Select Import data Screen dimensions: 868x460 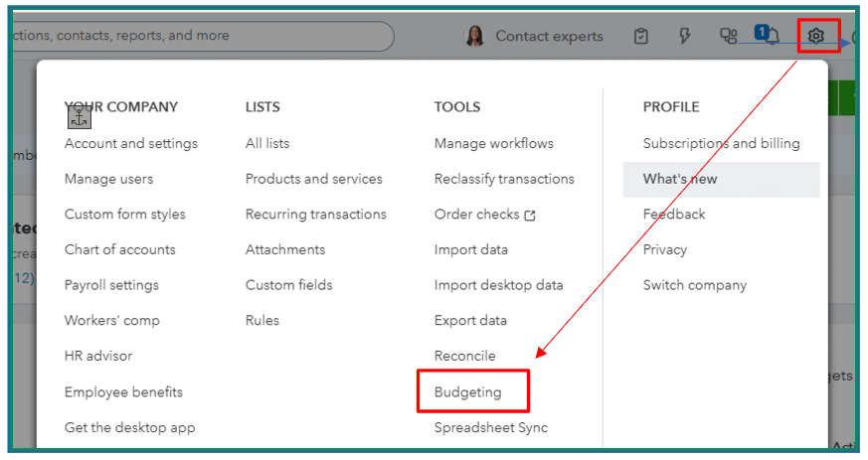470,250
